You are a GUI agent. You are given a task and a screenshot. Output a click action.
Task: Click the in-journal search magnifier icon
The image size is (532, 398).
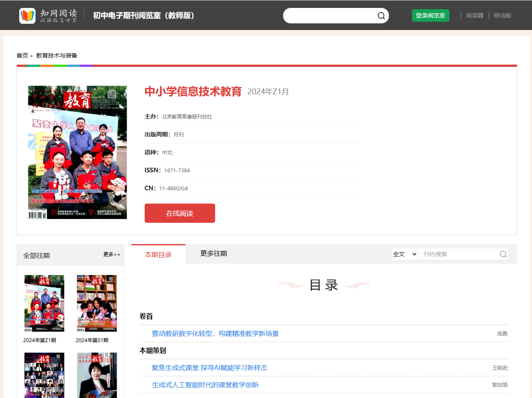tap(503, 254)
